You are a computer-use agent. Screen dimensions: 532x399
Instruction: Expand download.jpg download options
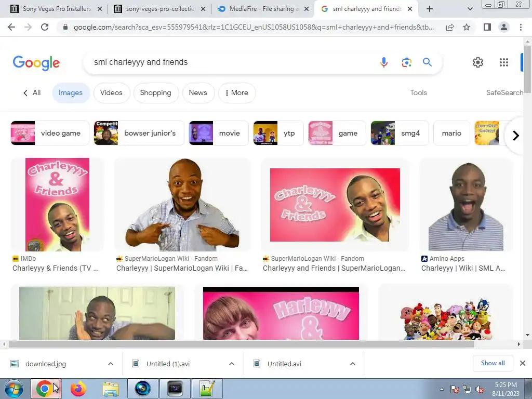coord(111,364)
